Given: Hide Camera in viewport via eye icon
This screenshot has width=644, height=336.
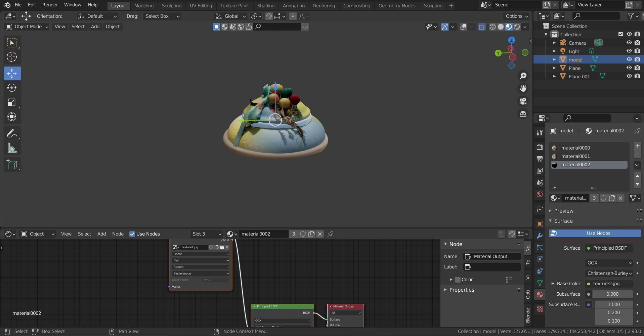Looking at the screenshot, I should (x=629, y=43).
